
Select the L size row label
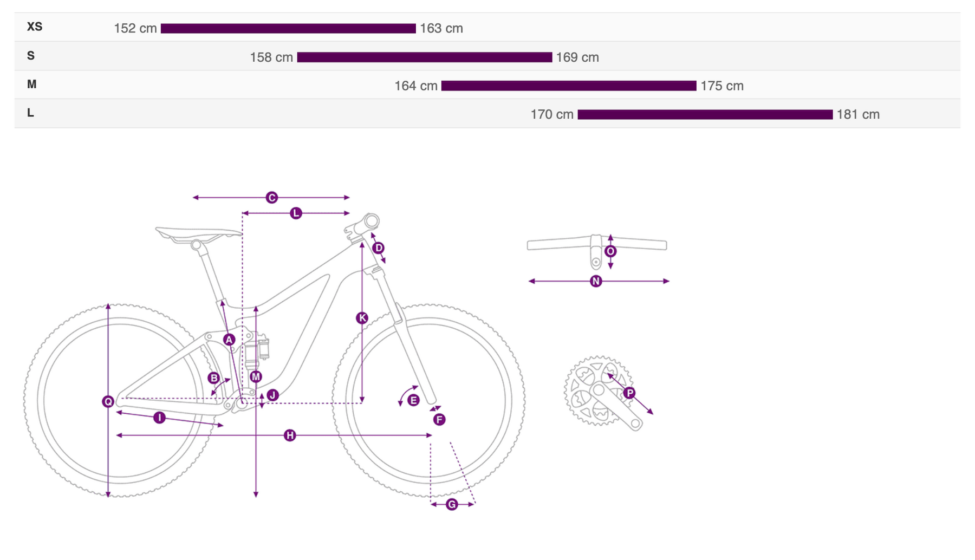[x=31, y=113]
